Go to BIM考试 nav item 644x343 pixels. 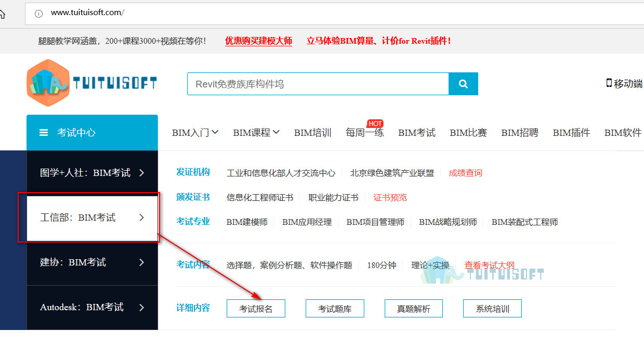pos(417,133)
